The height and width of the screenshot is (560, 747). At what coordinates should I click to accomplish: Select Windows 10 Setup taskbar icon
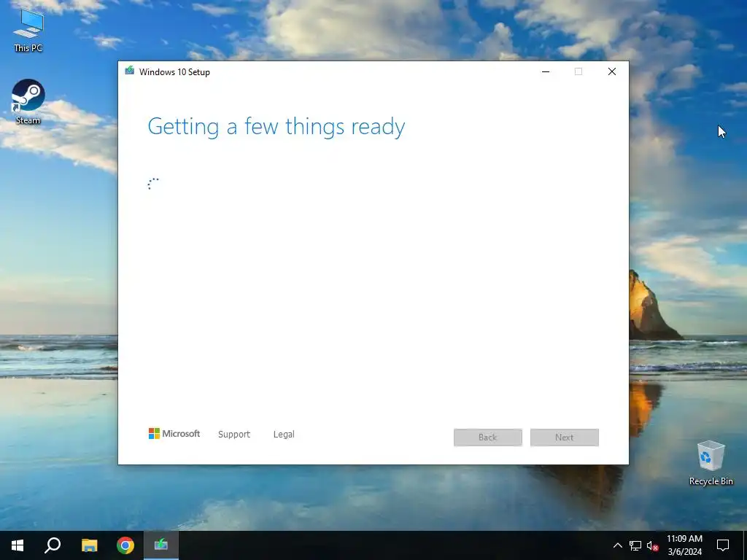161,545
